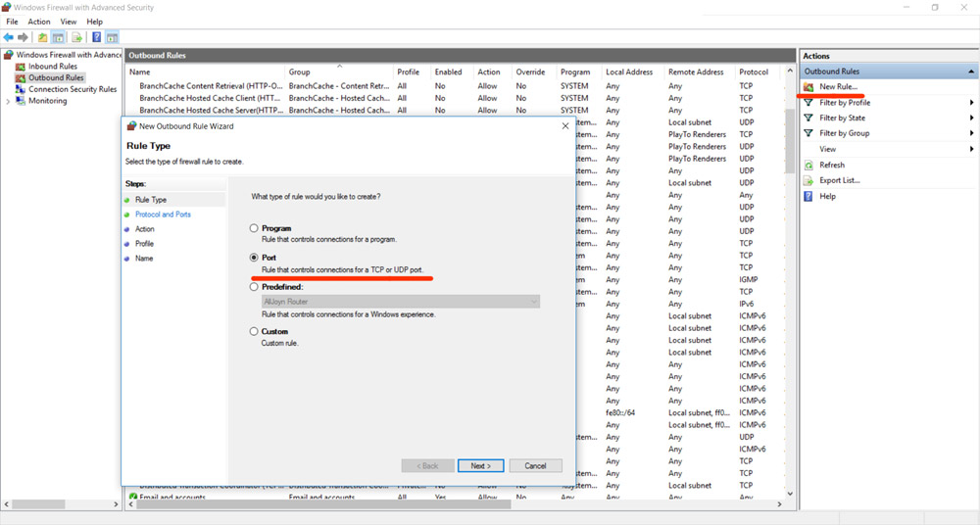Click the console tree horizontal scrollbar right arrow
Screen dimensions: 980x525
pos(116,503)
